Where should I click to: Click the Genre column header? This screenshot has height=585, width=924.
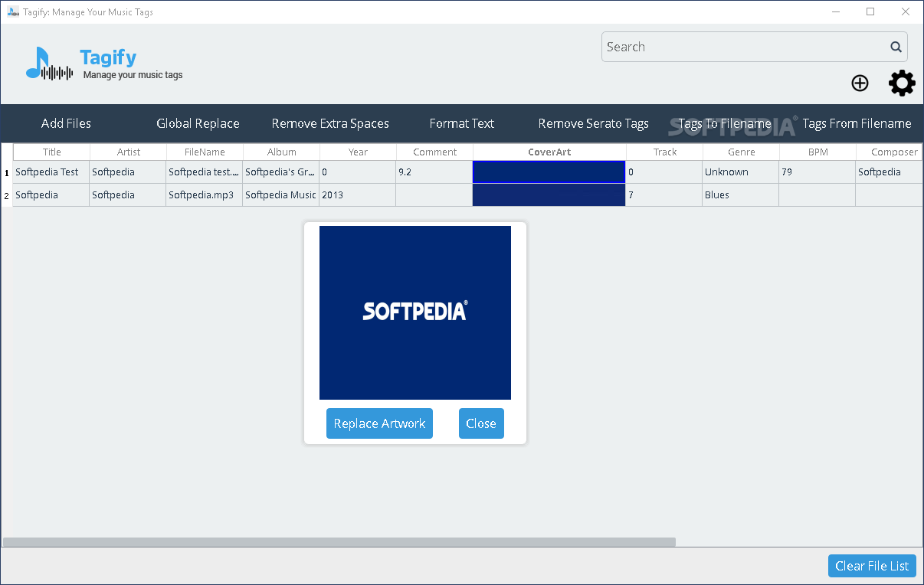742,152
